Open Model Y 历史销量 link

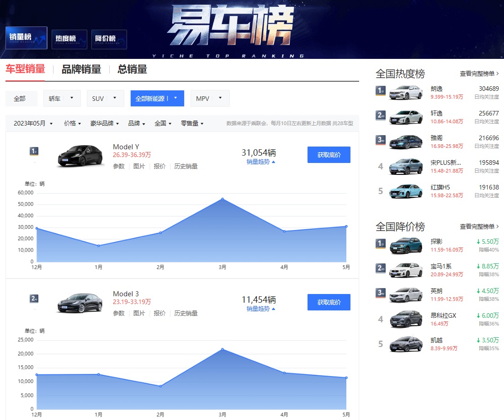186,166
